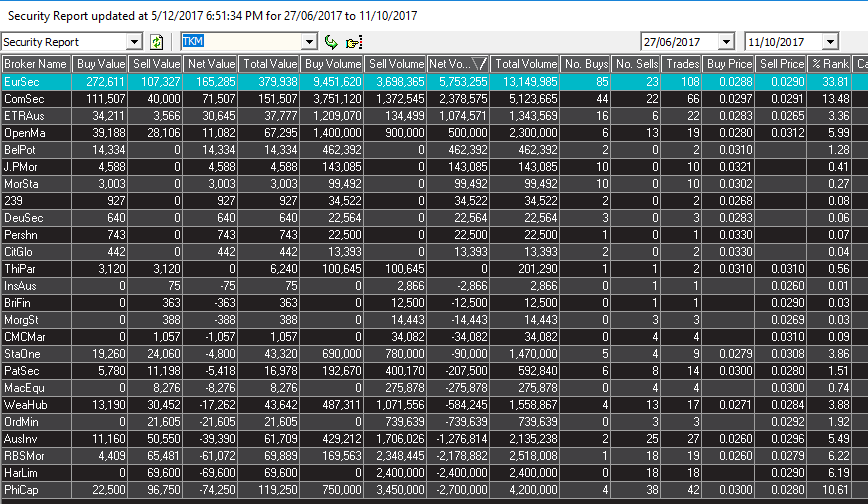The image size is (868, 504).
Task: Click WeaHub % rank value 3.88
Action: [839, 405]
